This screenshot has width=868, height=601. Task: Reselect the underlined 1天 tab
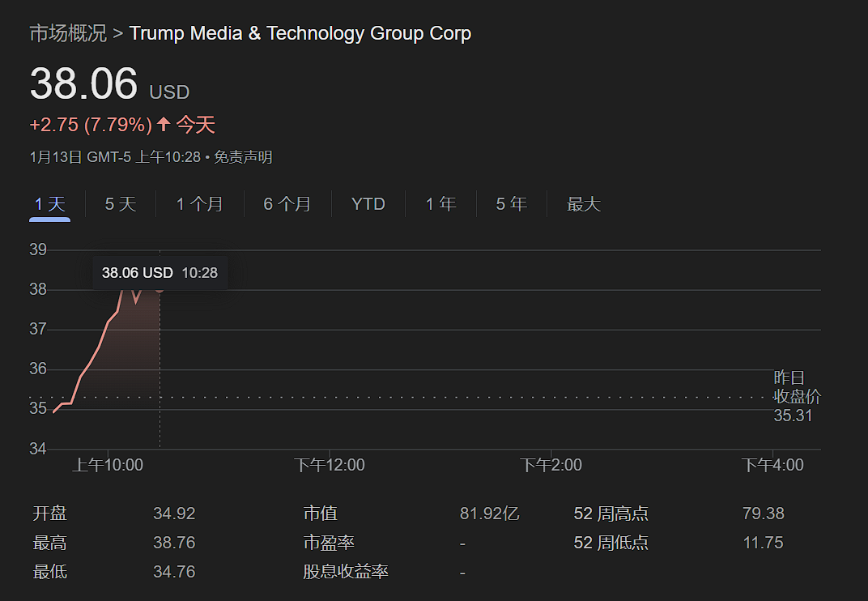pos(49,204)
